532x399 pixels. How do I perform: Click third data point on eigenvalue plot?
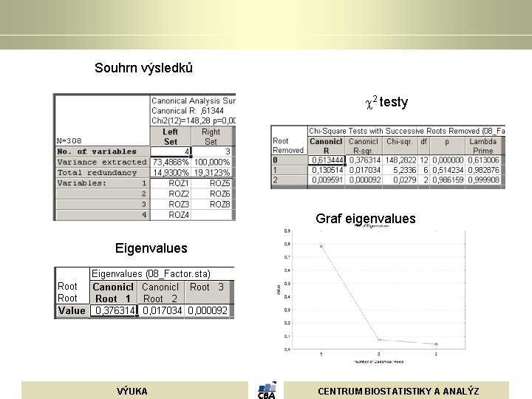click(x=437, y=344)
